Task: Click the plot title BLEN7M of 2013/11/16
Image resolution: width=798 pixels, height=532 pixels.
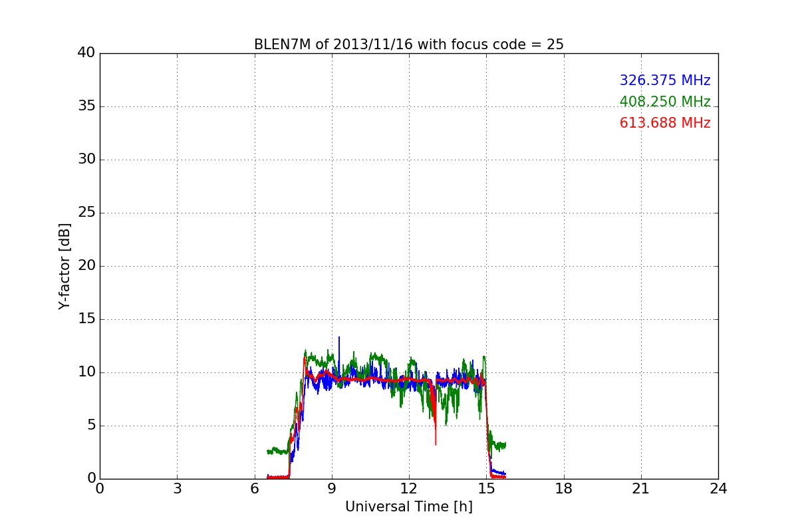Action: click(409, 45)
